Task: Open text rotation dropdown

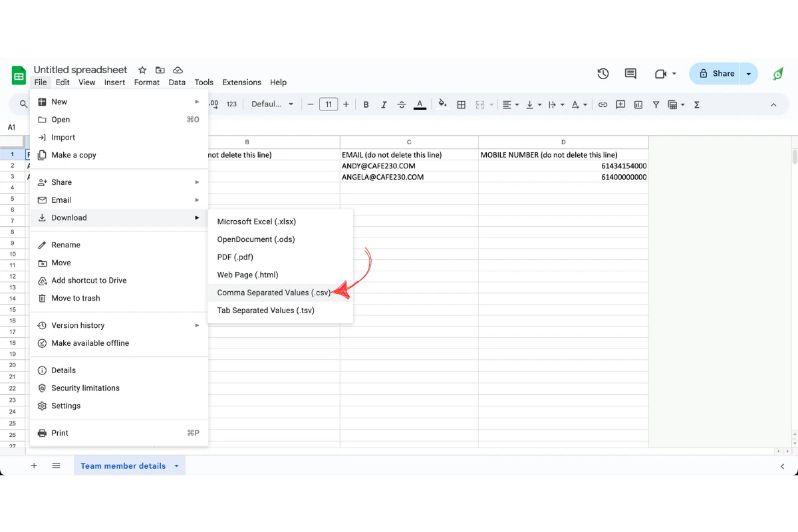Action: point(580,104)
